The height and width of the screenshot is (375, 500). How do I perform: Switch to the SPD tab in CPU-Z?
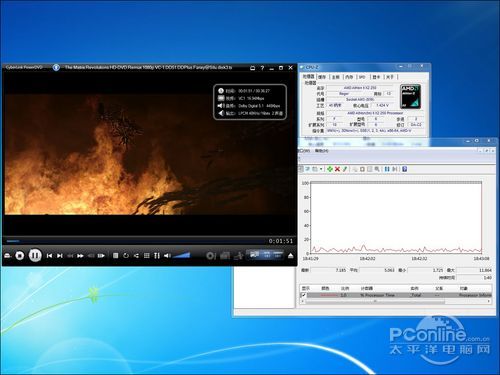(x=362, y=77)
